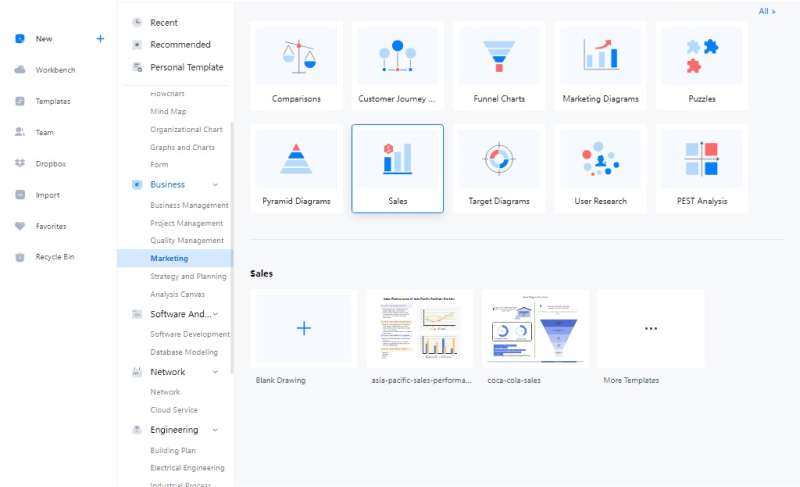Select Quality Management subcategory
Viewport: 800px width, 487px height.
[x=187, y=241]
